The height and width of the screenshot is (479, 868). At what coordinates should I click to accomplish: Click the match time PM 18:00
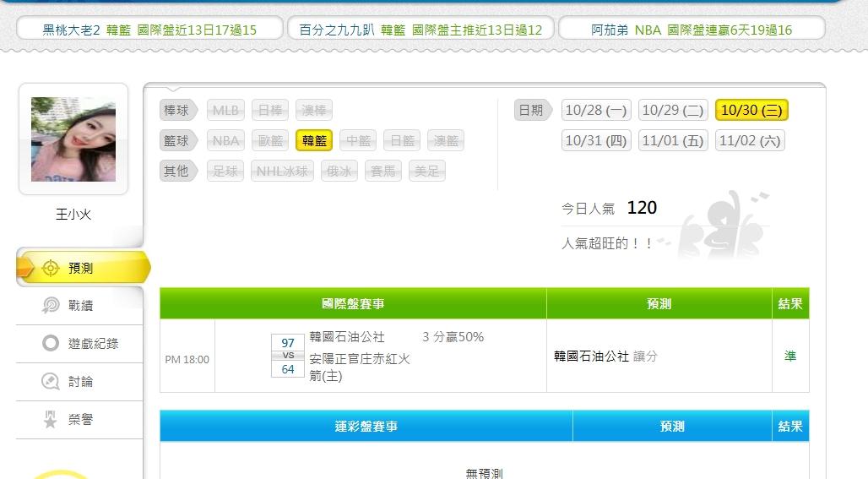(x=187, y=359)
